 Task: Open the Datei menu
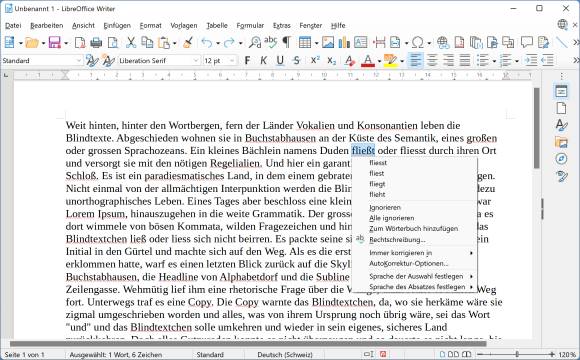click(x=13, y=26)
